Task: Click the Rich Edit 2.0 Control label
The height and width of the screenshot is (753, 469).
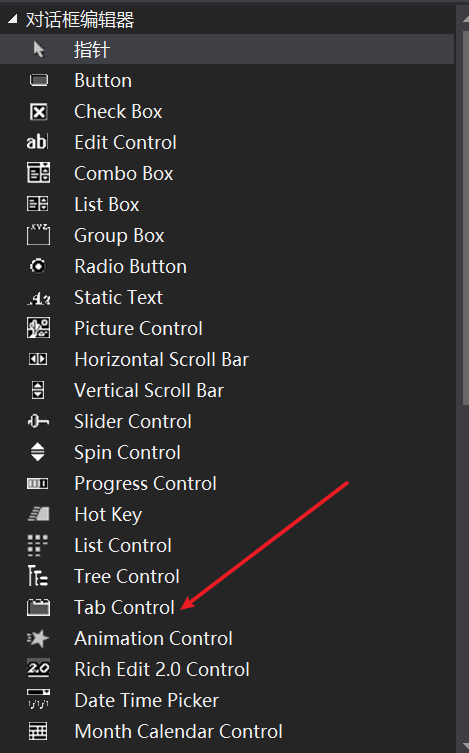Action: click(162, 669)
